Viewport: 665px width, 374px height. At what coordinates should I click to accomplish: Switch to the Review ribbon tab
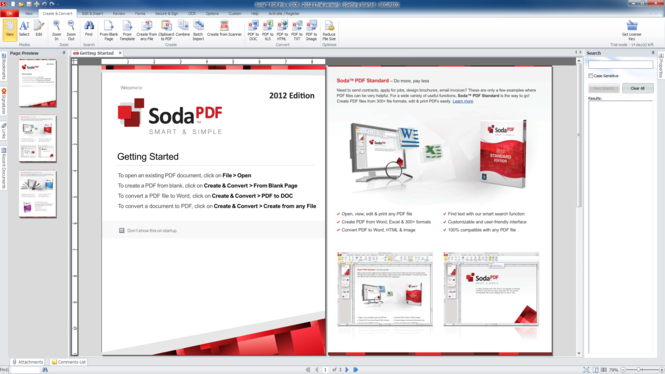(119, 14)
